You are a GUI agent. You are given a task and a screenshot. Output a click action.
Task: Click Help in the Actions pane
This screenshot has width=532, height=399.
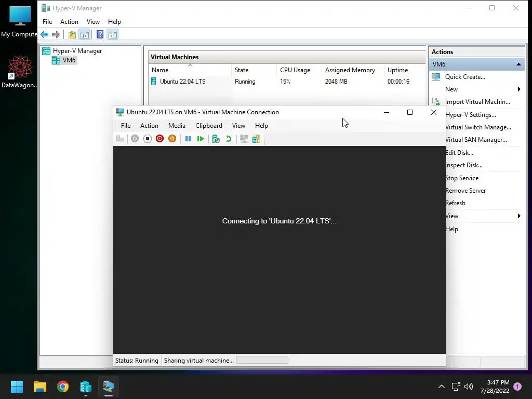pos(451,229)
